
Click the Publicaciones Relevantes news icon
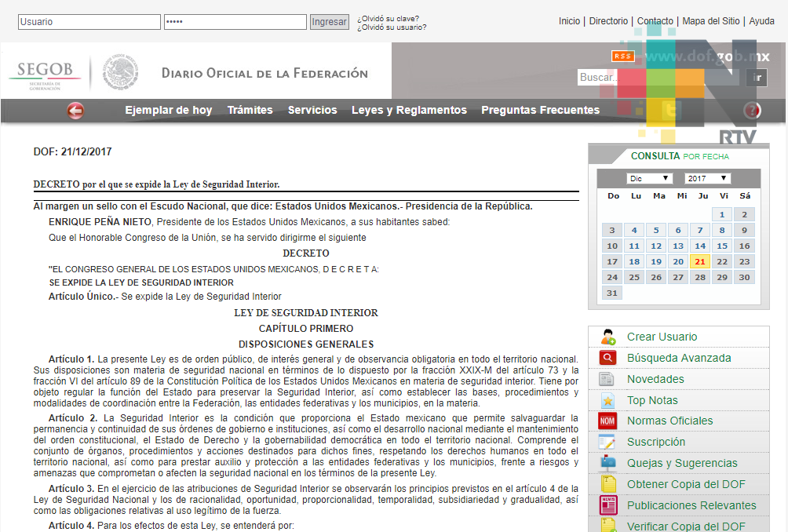pos(608,505)
